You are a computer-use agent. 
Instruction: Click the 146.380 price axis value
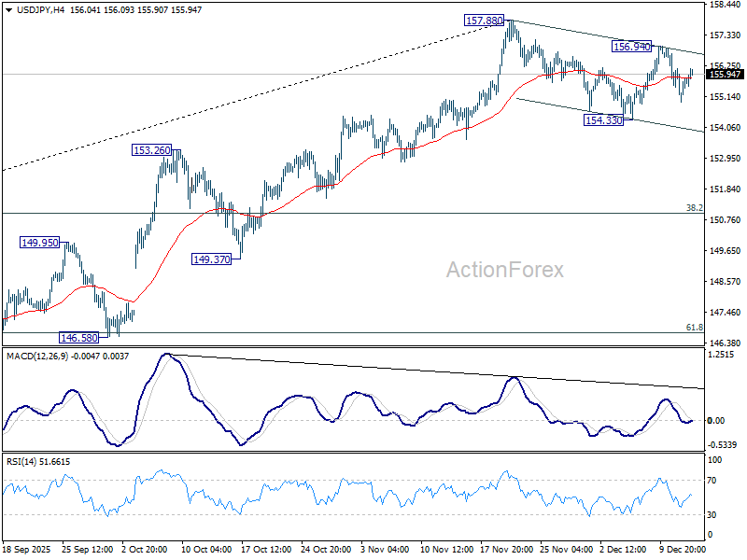(x=726, y=343)
